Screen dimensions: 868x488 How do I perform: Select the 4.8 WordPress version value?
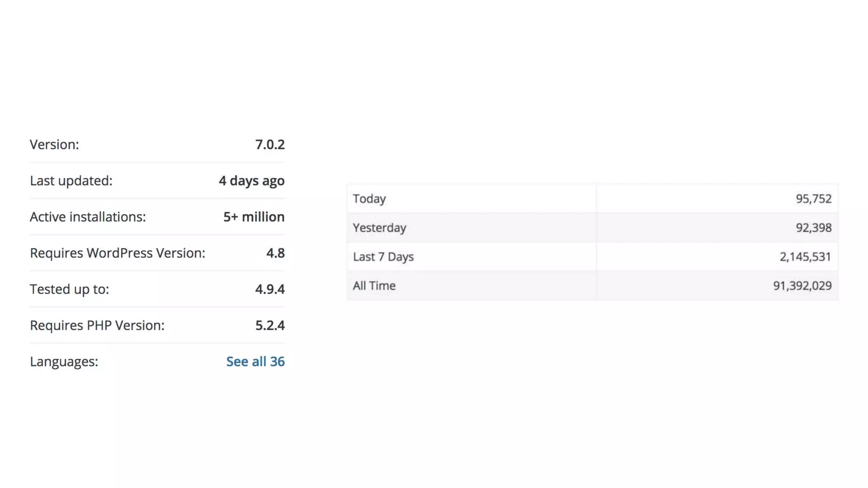275,253
